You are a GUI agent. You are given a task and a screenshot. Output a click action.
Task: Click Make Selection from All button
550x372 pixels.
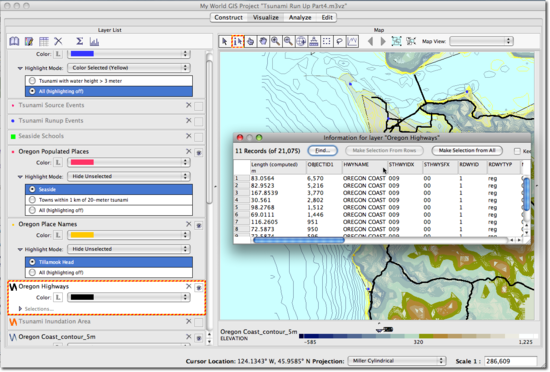pyautogui.click(x=467, y=150)
